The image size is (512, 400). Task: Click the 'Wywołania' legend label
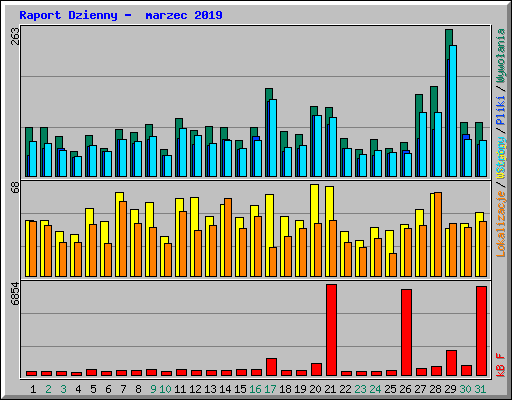pyautogui.click(x=501, y=56)
